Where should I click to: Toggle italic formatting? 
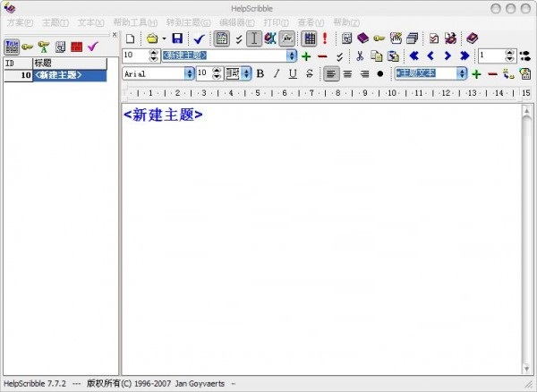point(277,73)
